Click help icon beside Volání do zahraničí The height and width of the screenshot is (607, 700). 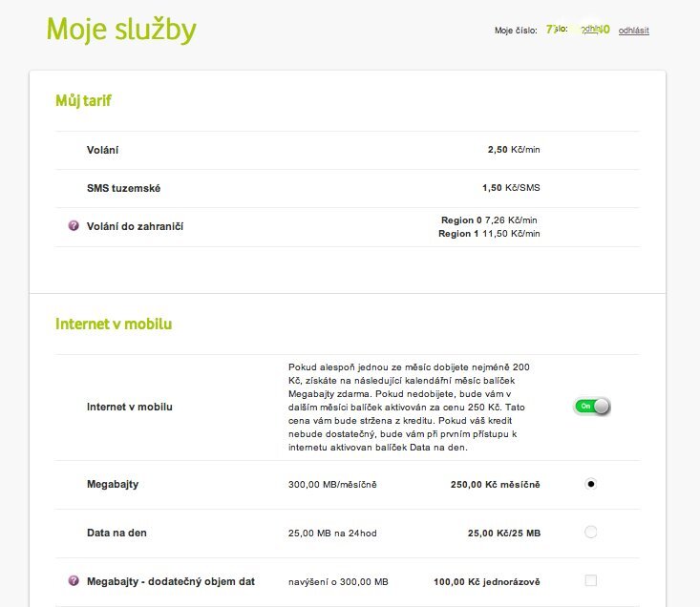click(x=74, y=226)
